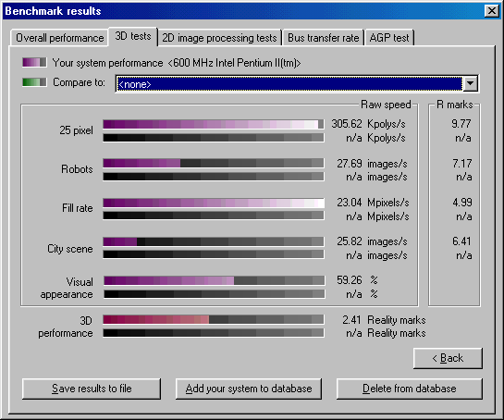
Task: Click the red 3D performance bar
Action: pos(214,319)
